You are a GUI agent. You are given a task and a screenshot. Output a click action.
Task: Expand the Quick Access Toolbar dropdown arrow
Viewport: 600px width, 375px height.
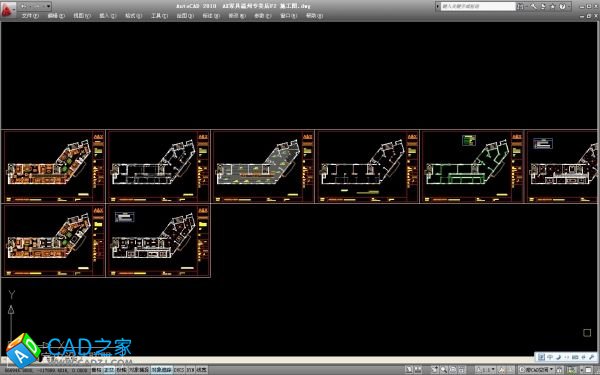pyautogui.click(x=48, y=6)
